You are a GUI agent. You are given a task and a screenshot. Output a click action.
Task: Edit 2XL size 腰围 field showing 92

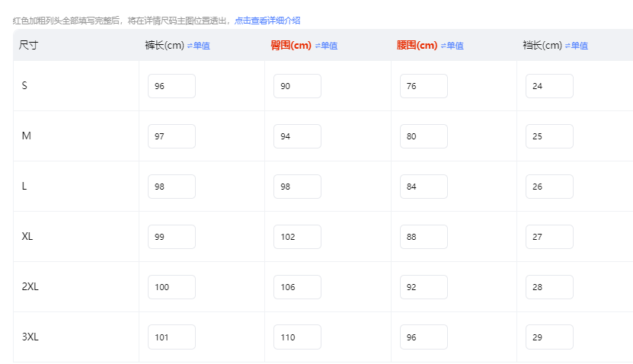click(424, 287)
